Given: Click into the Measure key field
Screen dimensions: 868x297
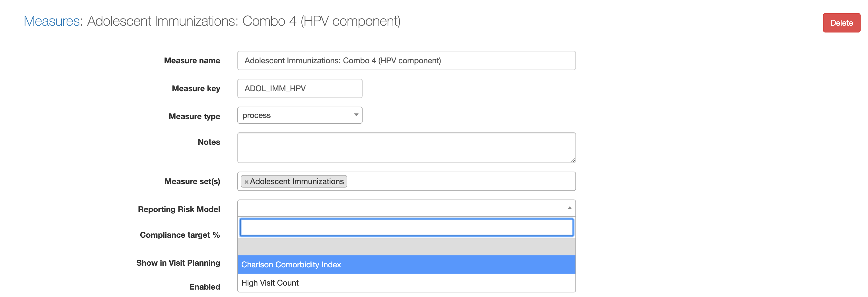Looking at the screenshot, I should pyautogui.click(x=300, y=88).
